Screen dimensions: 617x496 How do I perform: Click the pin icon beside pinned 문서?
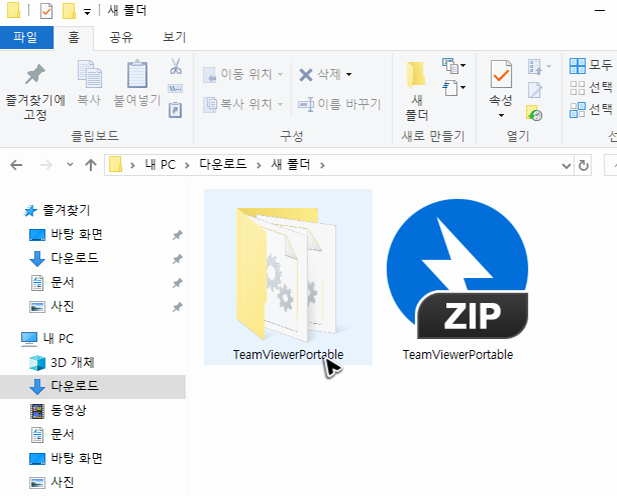coord(177,283)
